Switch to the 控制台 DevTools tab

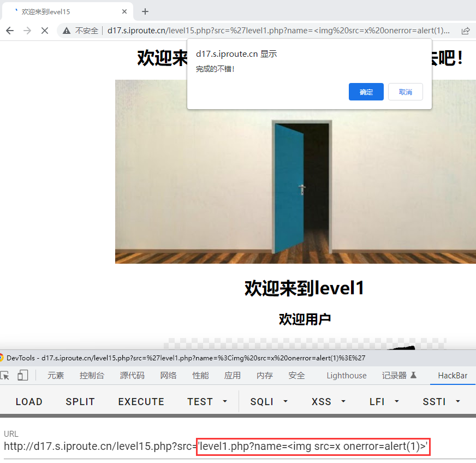[92, 375]
